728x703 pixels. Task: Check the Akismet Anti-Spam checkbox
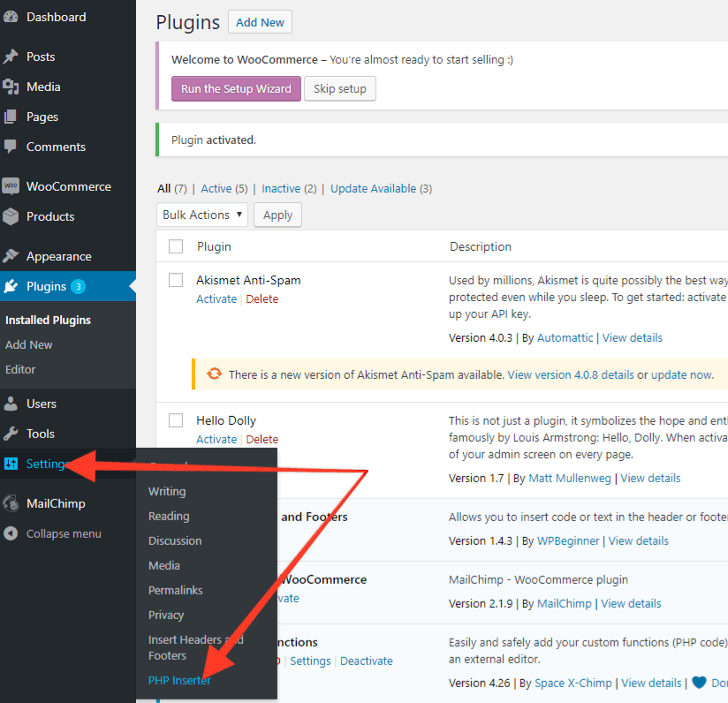click(176, 280)
